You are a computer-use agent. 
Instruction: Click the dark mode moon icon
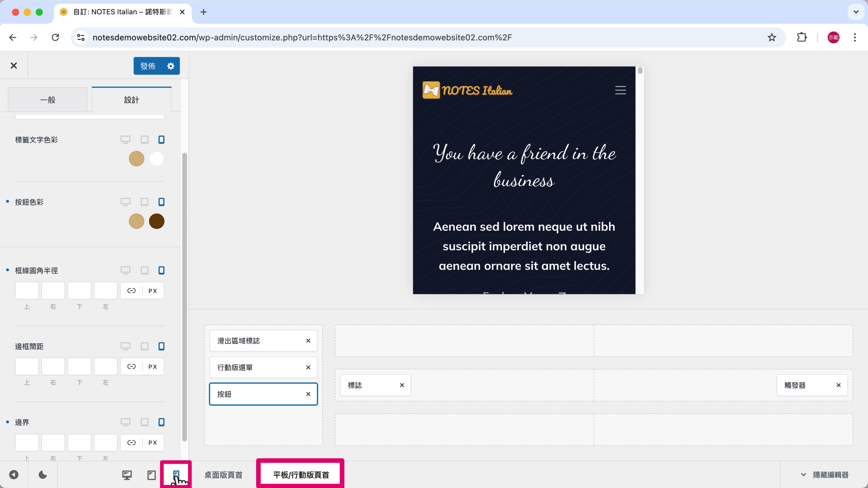coord(43,475)
